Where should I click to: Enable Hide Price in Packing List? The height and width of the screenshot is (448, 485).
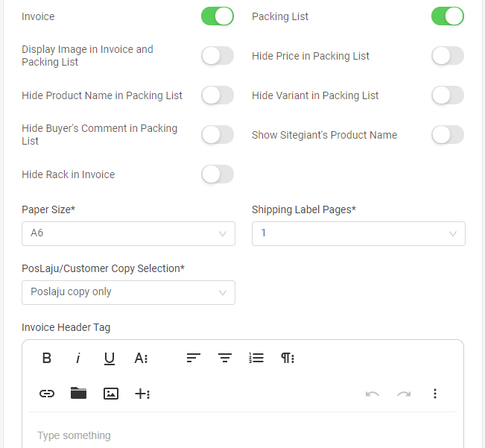click(448, 56)
